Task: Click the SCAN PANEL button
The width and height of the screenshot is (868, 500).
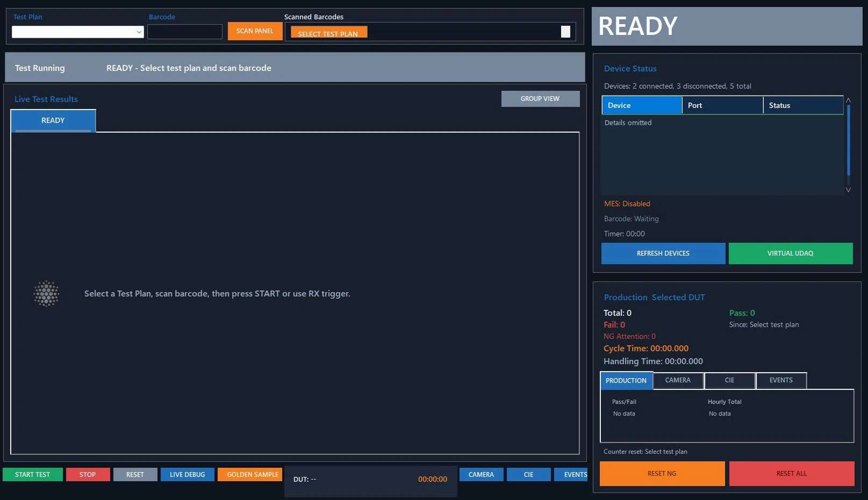Action: click(x=255, y=31)
